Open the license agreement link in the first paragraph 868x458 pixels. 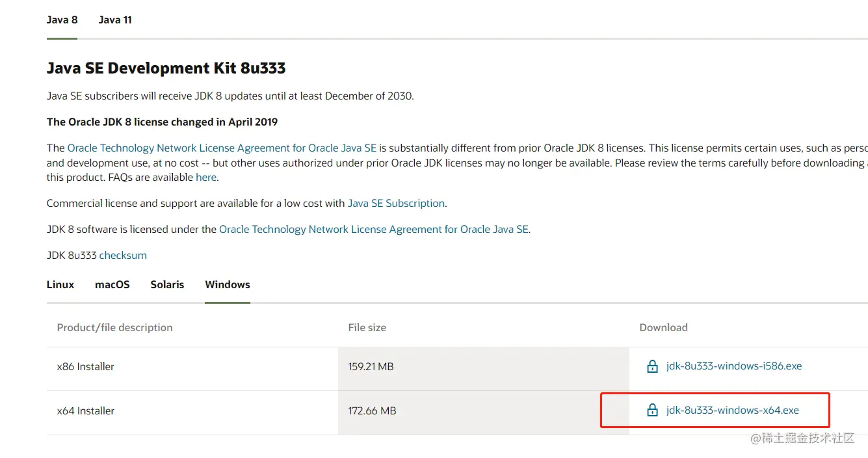222,148
